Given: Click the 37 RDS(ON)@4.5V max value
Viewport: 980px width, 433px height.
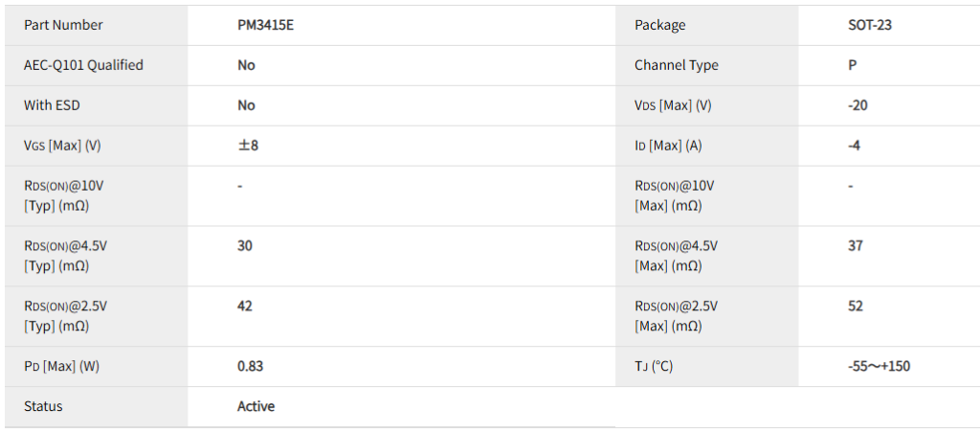Looking at the screenshot, I should (x=855, y=246).
